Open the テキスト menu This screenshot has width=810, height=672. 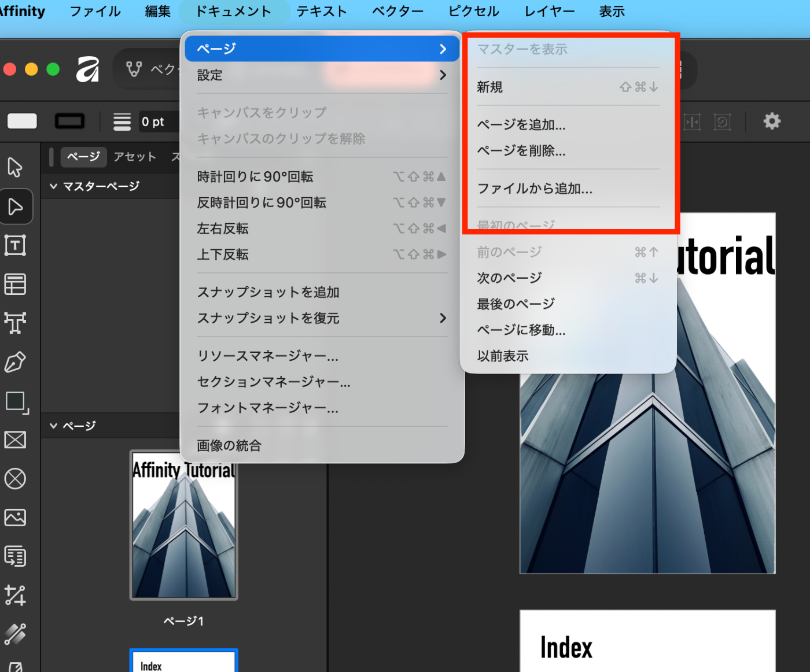click(x=322, y=12)
